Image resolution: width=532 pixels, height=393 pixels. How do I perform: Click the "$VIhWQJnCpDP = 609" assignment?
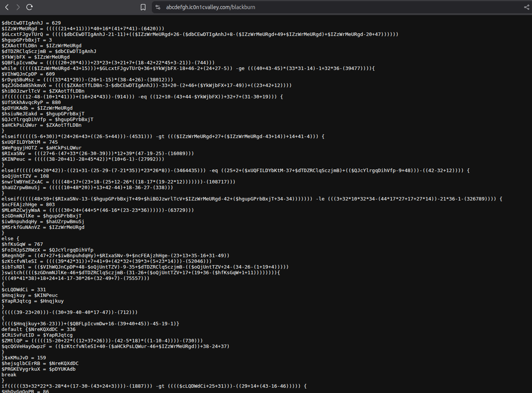pyautogui.click(x=28, y=74)
